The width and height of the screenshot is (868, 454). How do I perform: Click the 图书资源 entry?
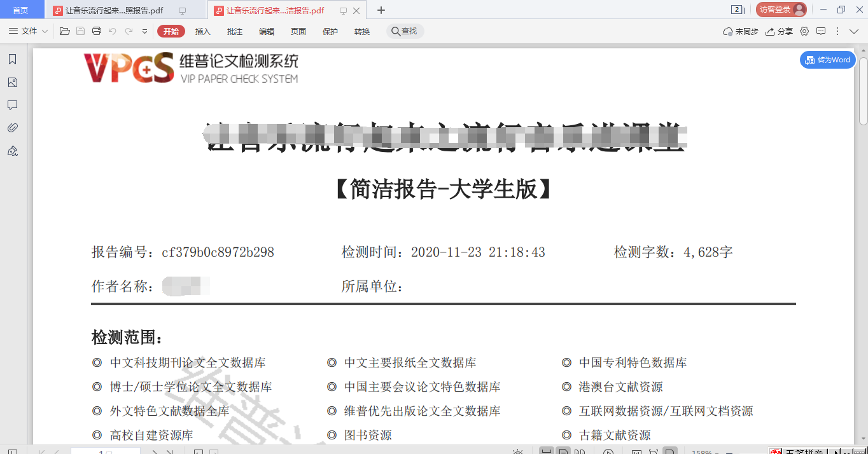(x=368, y=436)
